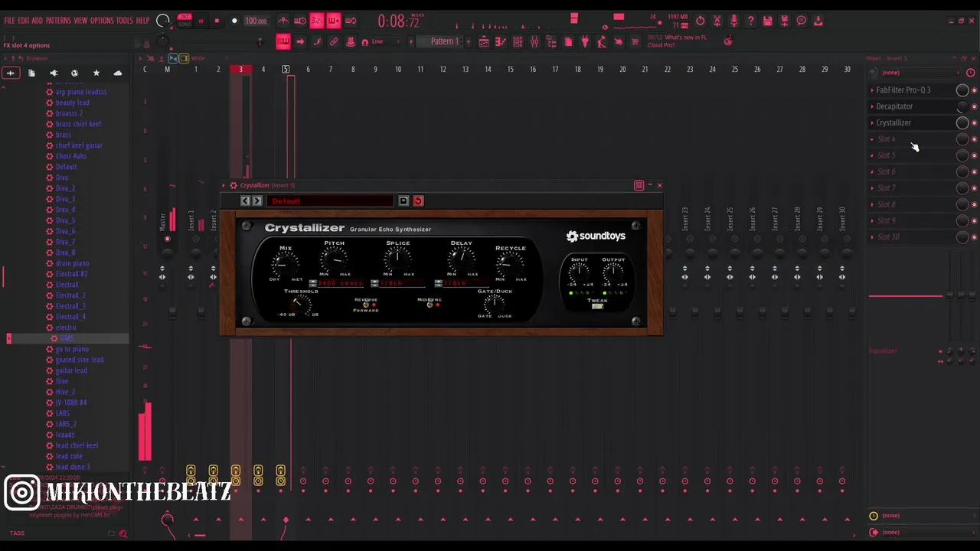Open the Channel Rack view
Viewport: 980px width, 551px height.
click(x=518, y=41)
